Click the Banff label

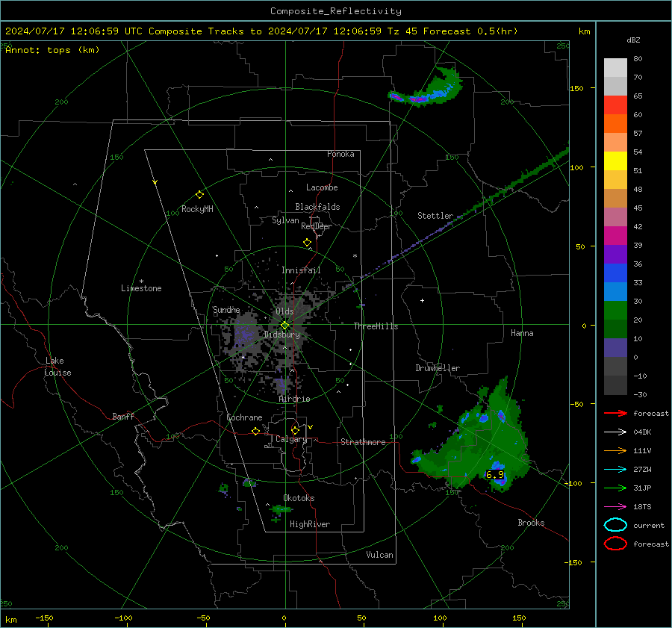click(x=123, y=416)
